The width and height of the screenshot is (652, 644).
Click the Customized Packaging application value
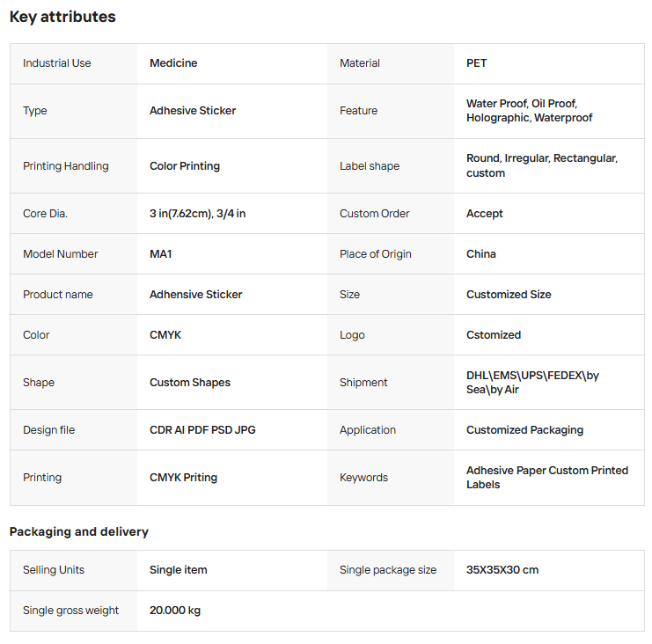524,430
